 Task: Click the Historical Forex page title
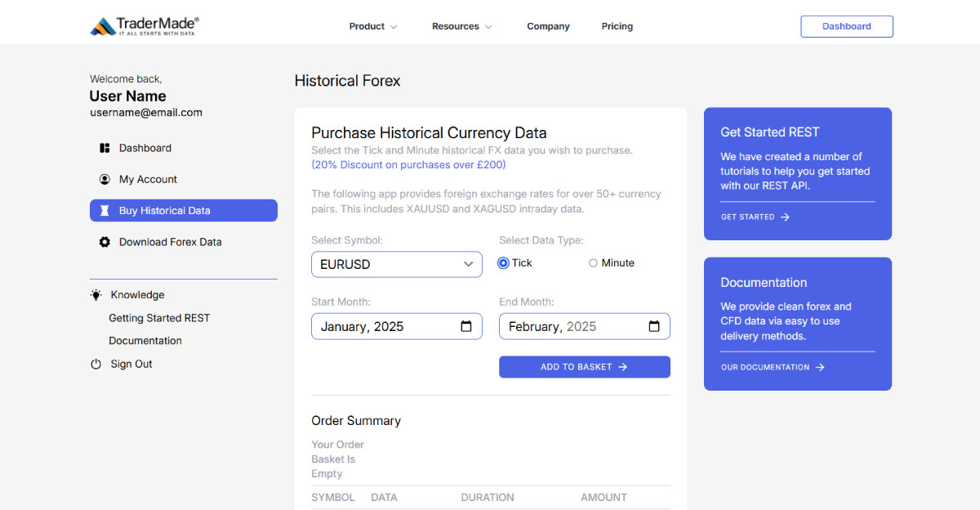[348, 81]
